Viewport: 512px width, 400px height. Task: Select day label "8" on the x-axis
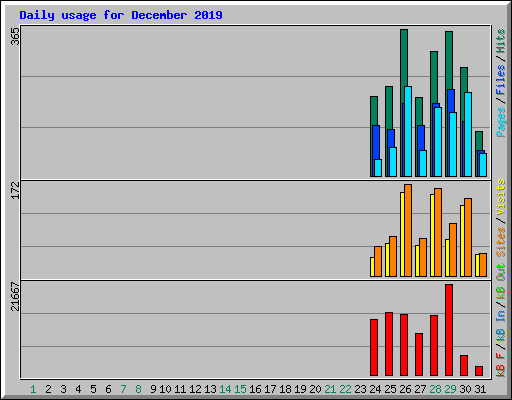point(138,389)
